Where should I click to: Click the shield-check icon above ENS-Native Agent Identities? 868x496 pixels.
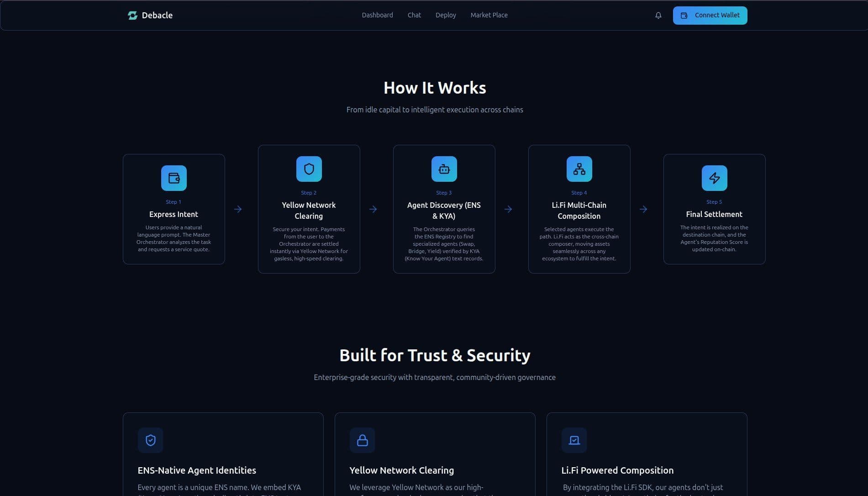click(x=151, y=440)
